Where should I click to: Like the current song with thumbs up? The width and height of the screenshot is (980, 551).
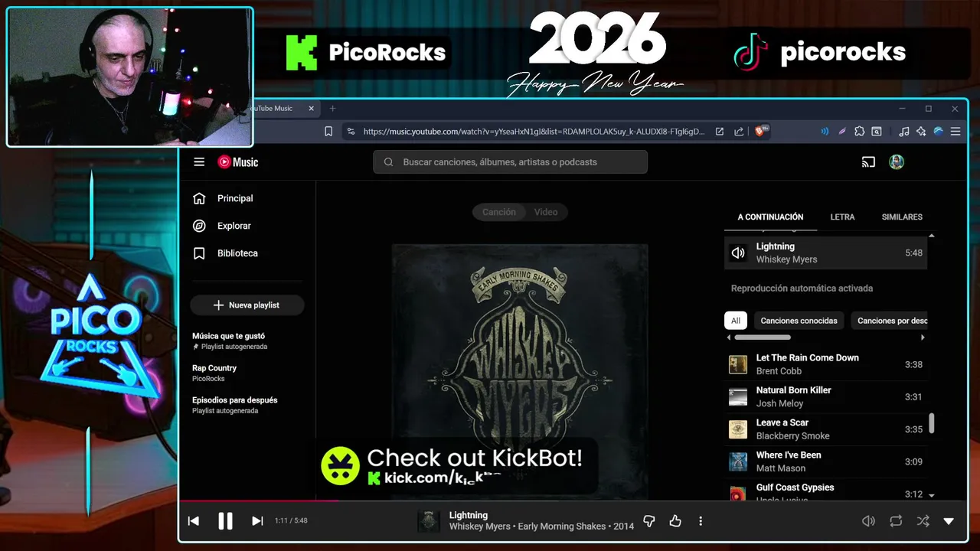[x=675, y=521]
